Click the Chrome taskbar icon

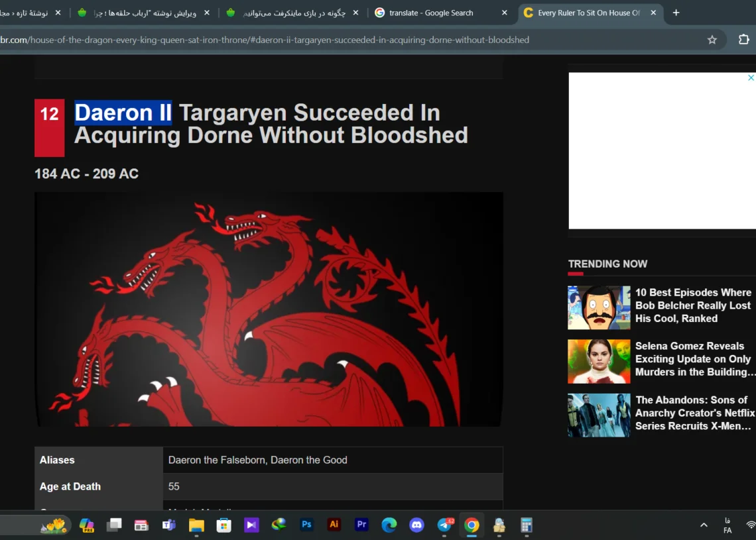[x=472, y=525]
